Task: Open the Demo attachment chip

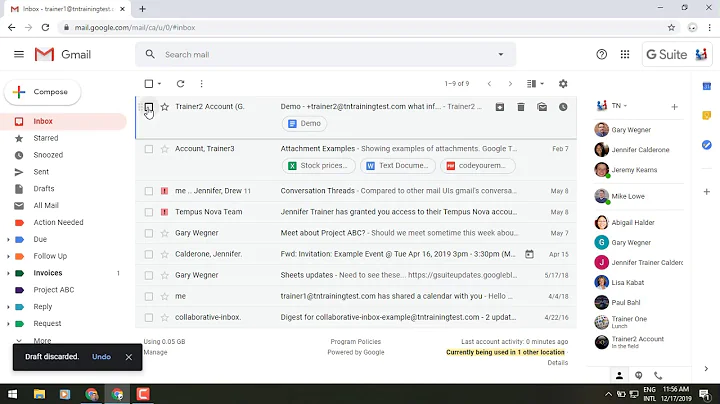Action: coord(304,123)
